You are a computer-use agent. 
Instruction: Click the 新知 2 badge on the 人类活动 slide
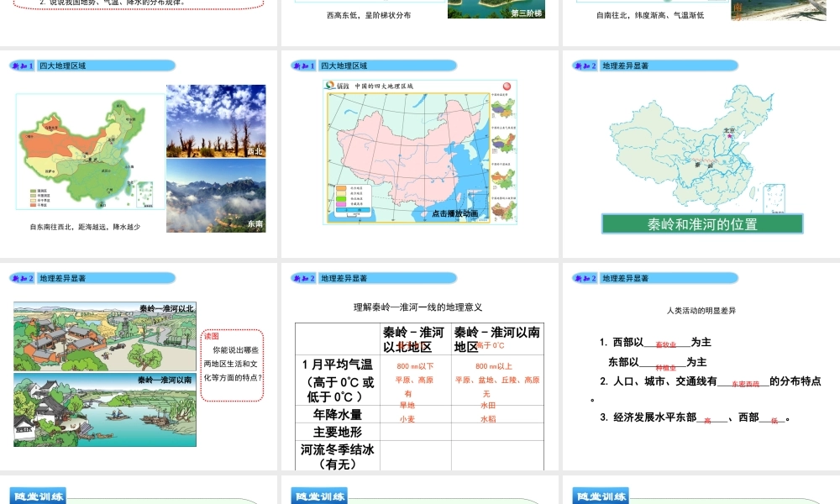point(585,279)
